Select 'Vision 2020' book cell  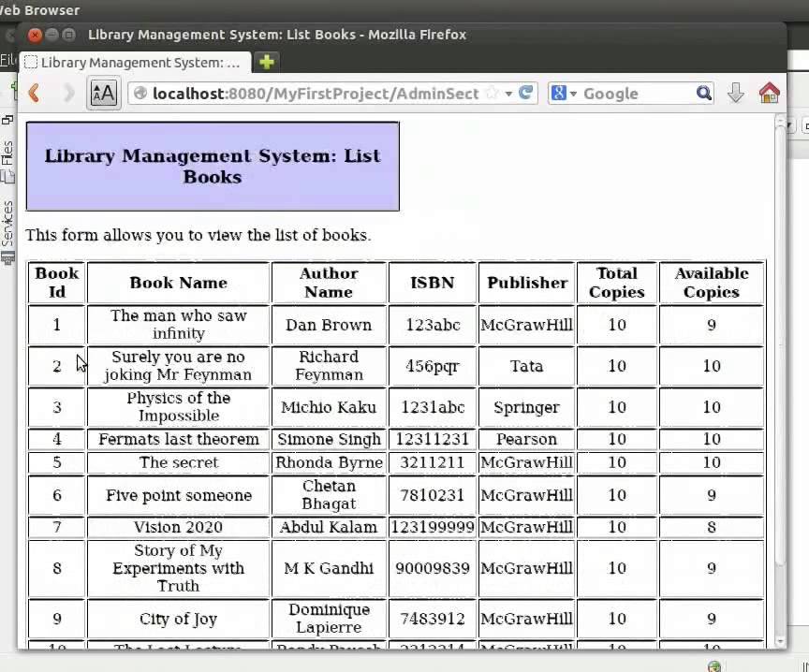click(179, 527)
